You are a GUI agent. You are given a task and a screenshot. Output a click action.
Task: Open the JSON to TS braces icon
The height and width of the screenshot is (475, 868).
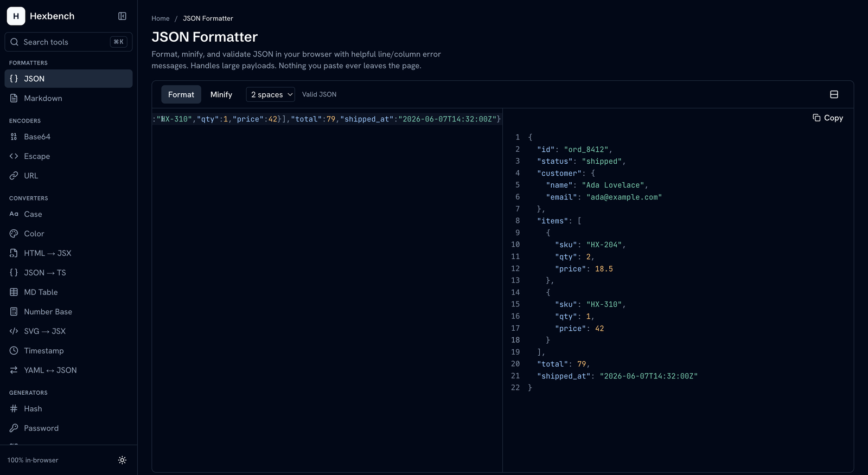(14, 273)
